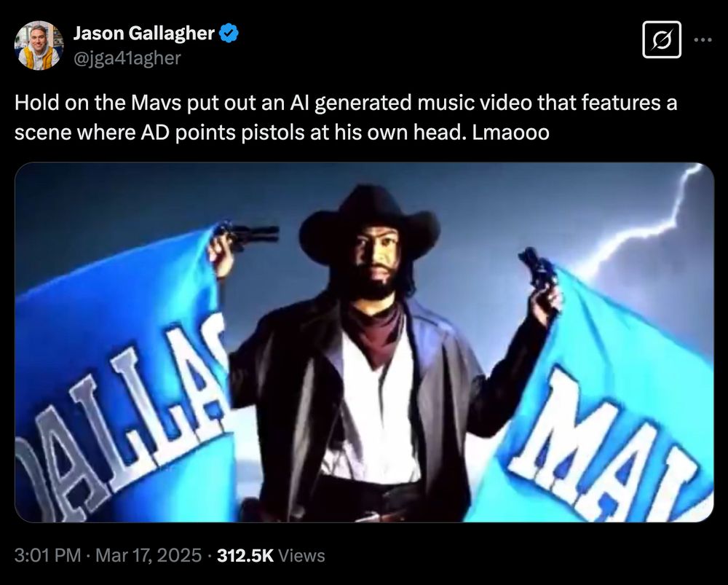
Task: Click the 3:01 PM timestamp
Action: coord(47,555)
